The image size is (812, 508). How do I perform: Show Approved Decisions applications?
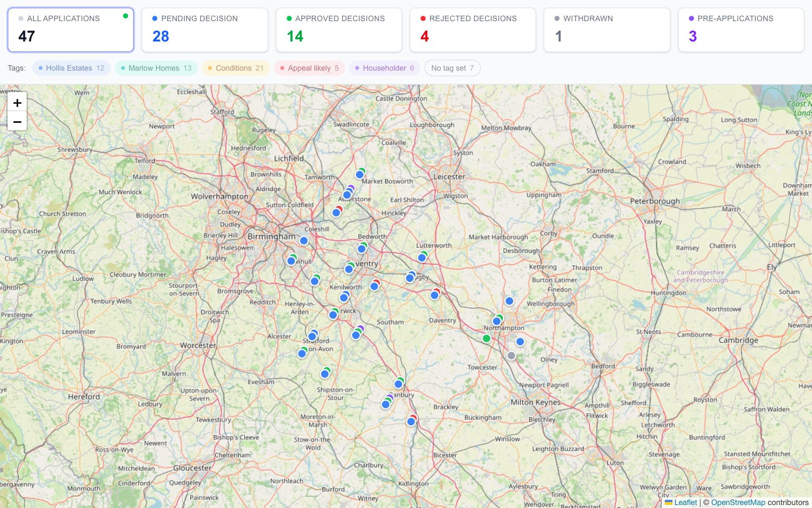(x=339, y=30)
